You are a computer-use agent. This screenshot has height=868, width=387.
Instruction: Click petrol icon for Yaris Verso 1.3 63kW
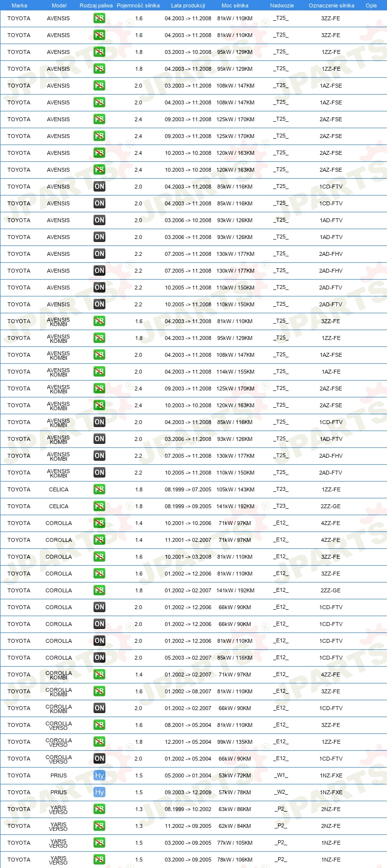click(x=99, y=809)
